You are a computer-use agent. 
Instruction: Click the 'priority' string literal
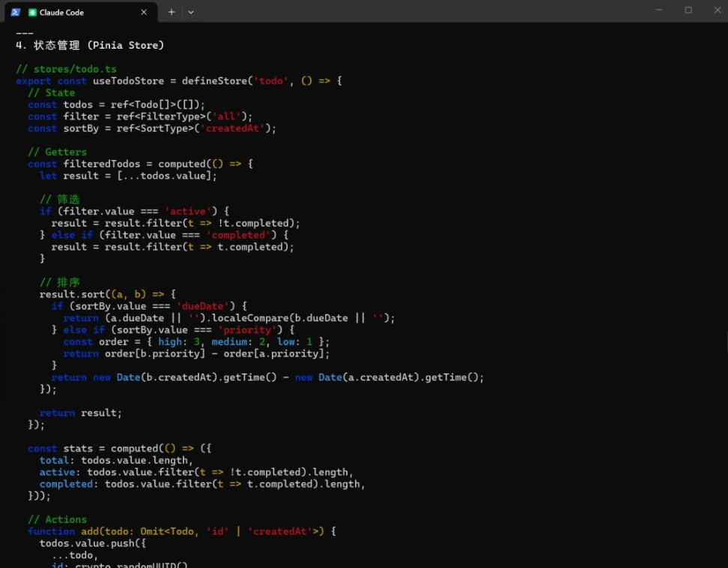tap(247, 330)
